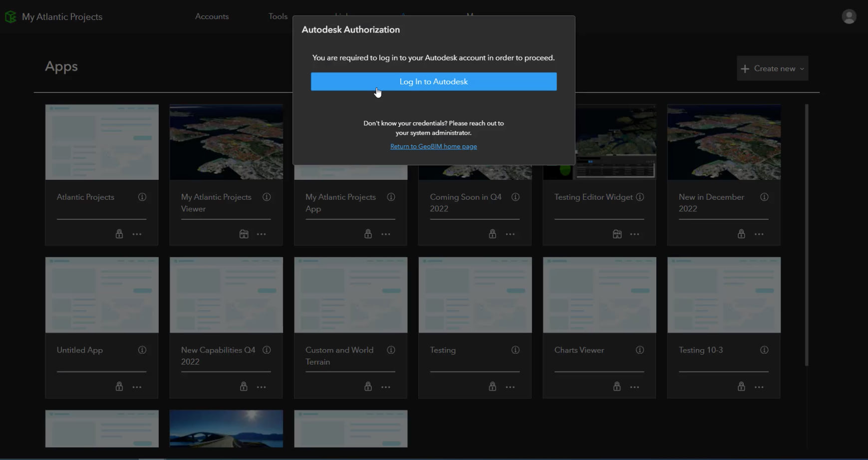
Task: Open more options for Coming Soon in Q4 2022
Action: click(x=510, y=234)
